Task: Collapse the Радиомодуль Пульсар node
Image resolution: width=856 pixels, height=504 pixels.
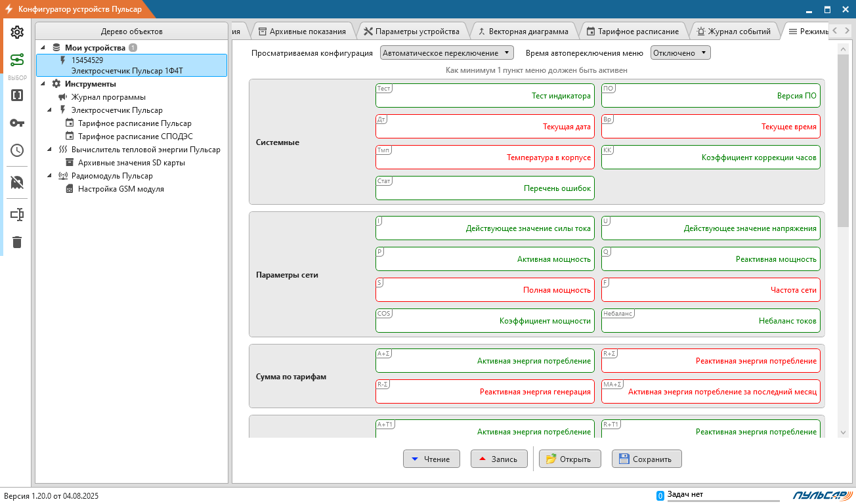Action: pyautogui.click(x=50, y=176)
